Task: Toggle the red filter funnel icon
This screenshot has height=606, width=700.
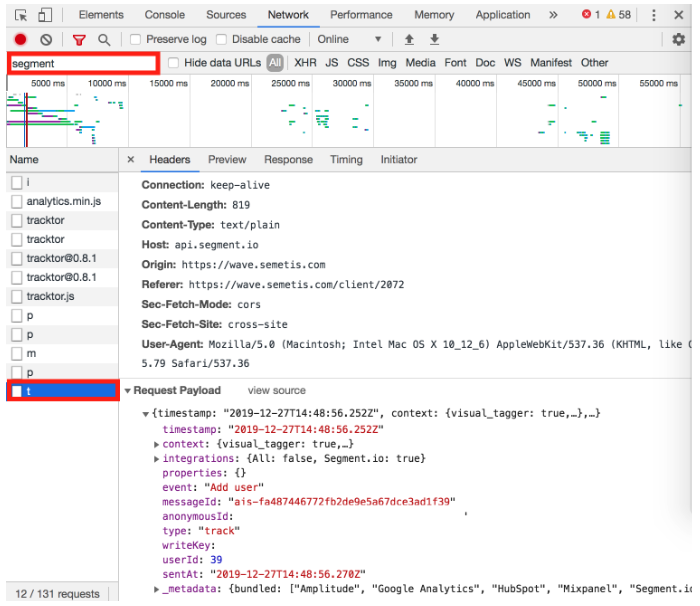Action: pyautogui.click(x=79, y=40)
